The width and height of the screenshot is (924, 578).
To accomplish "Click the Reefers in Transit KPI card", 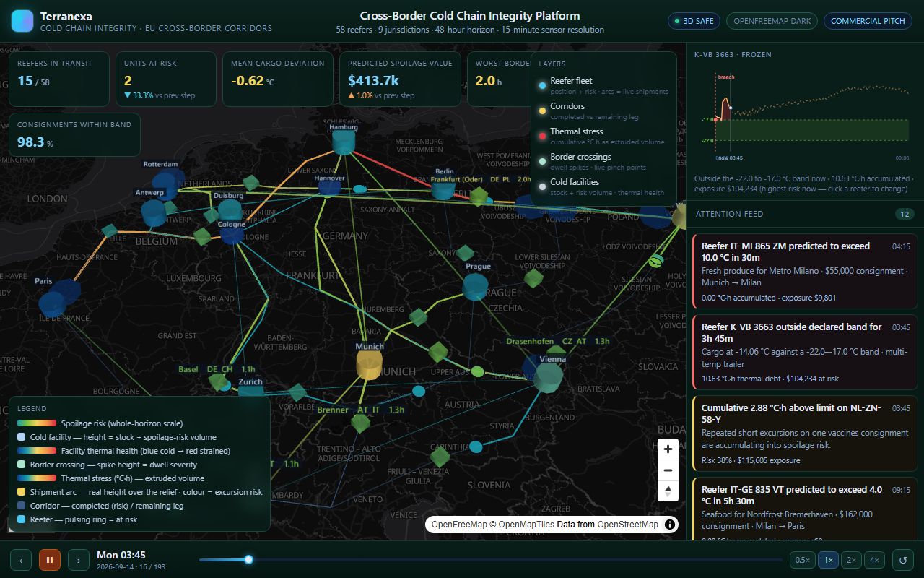I will [59, 79].
